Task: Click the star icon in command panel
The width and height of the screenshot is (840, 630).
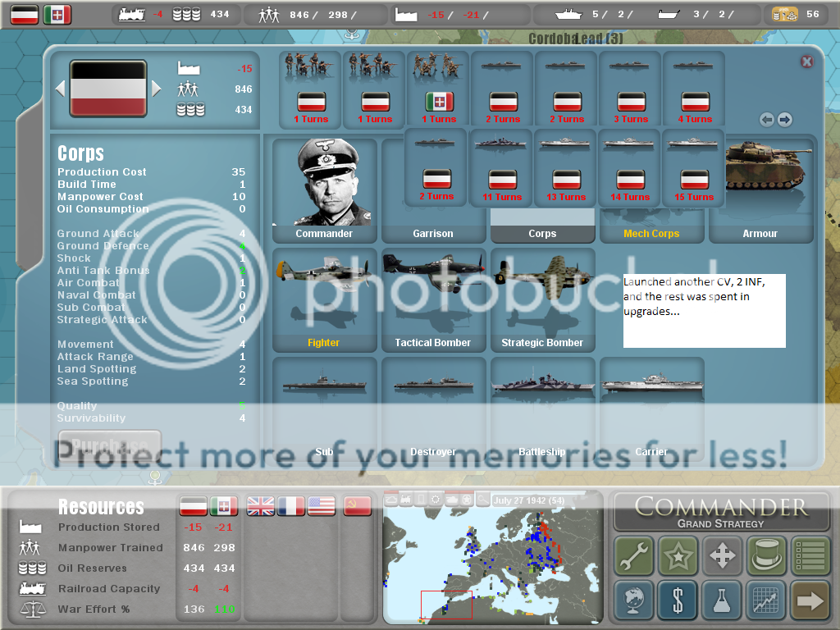Action: tap(678, 556)
